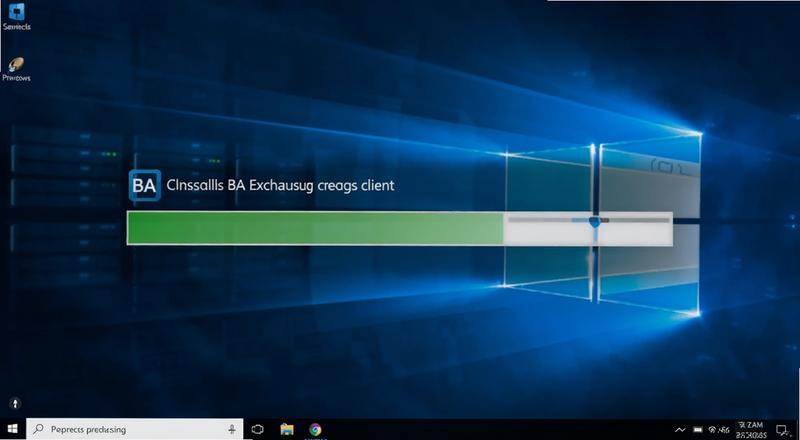Open File Explorer from the taskbar

click(x=287, y=429)
